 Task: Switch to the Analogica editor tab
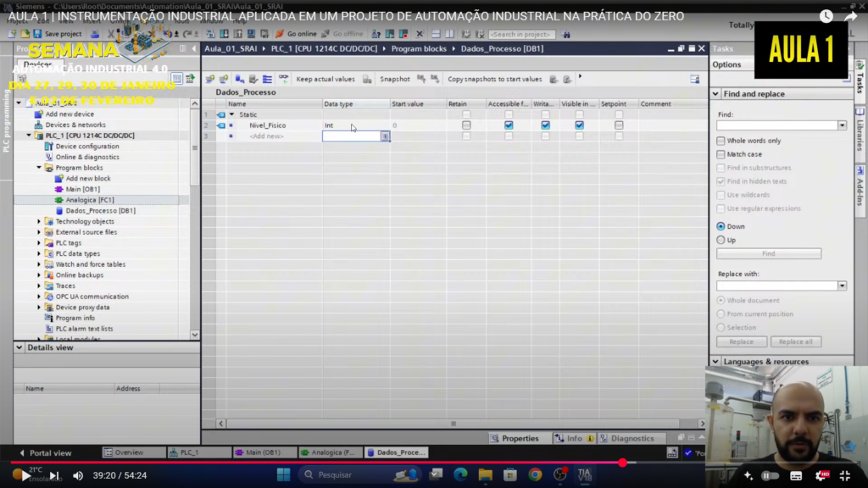330,452
